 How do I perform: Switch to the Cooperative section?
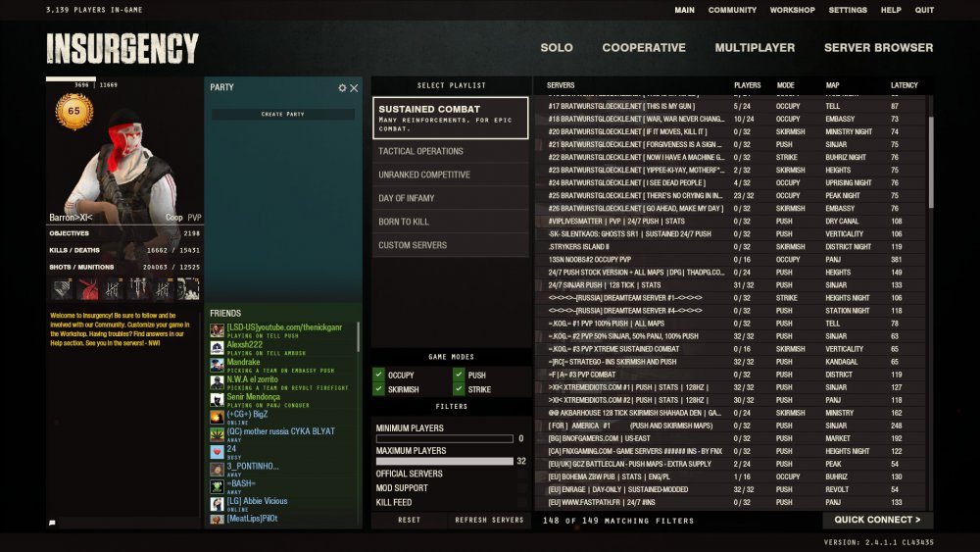tap(644, 47)
